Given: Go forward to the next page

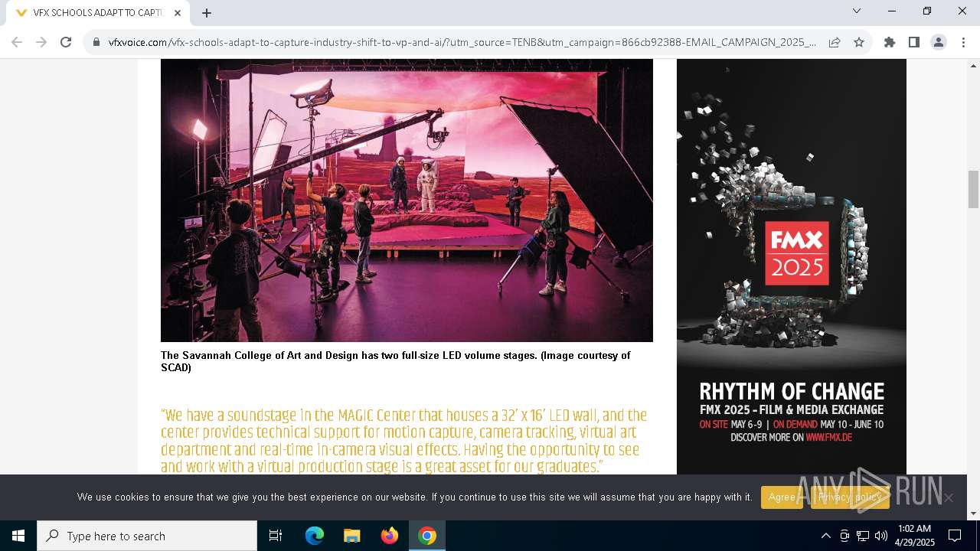Looking at the screenshot, I should click(41, 42).
